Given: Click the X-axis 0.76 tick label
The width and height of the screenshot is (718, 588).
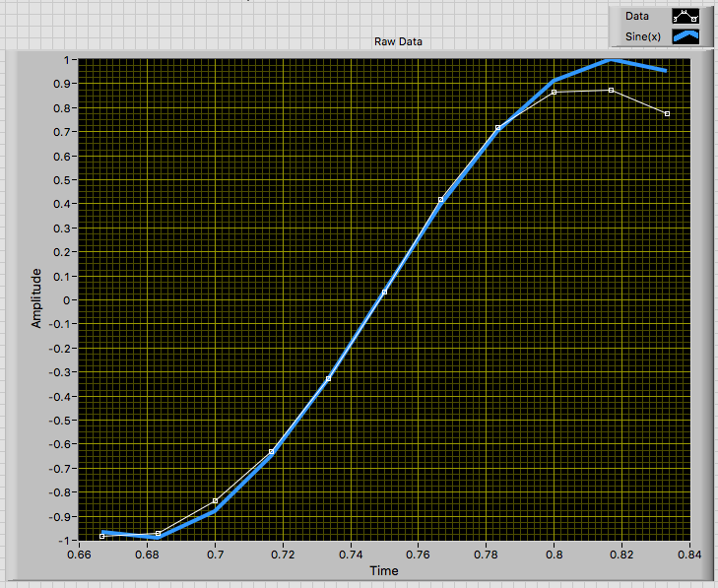Looking at the screenshot, I should point(418,555).
